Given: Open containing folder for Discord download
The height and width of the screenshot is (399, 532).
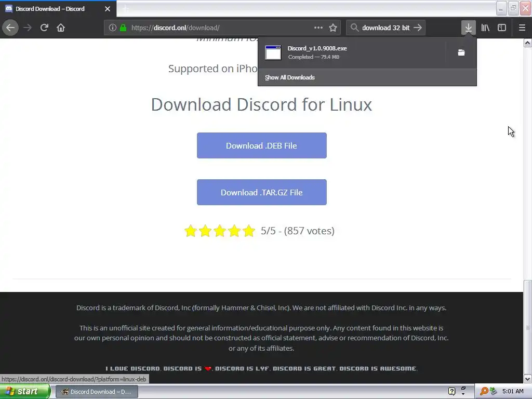Looking at the screenshot, I should tap(461, 52).
